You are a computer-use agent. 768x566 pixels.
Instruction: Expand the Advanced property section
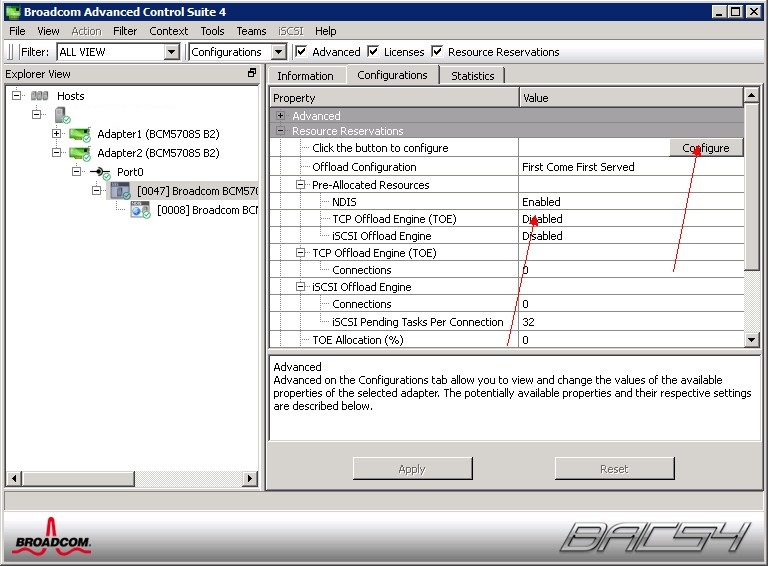click(x=281, y=116)
